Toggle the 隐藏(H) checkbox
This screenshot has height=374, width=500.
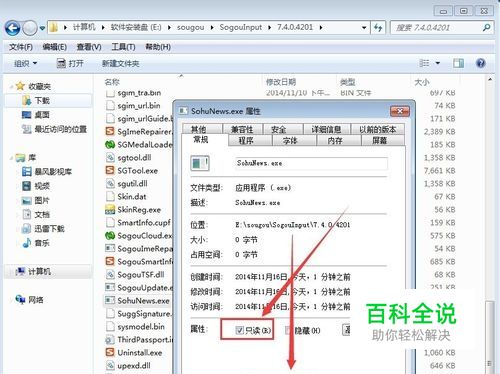(x=288, y=330)
